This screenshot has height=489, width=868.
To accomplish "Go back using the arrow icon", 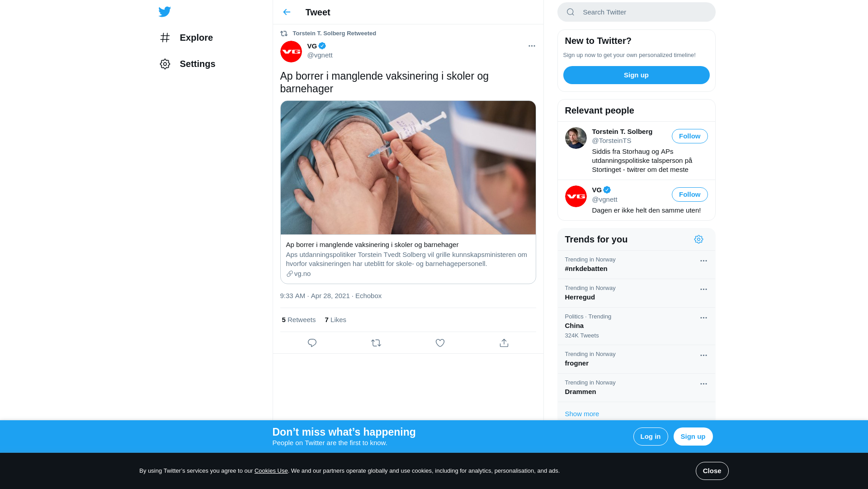I will coord(287,12).
